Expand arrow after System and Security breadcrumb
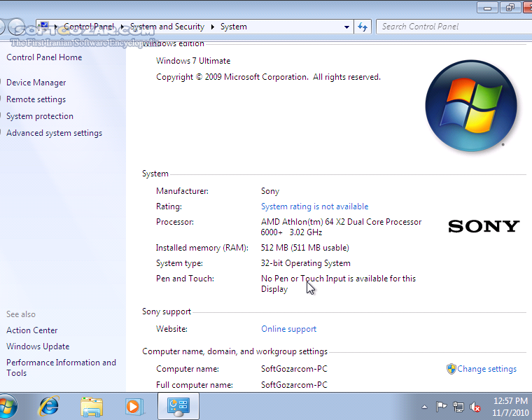Viewport: 532px width, 420px height. 212,27
